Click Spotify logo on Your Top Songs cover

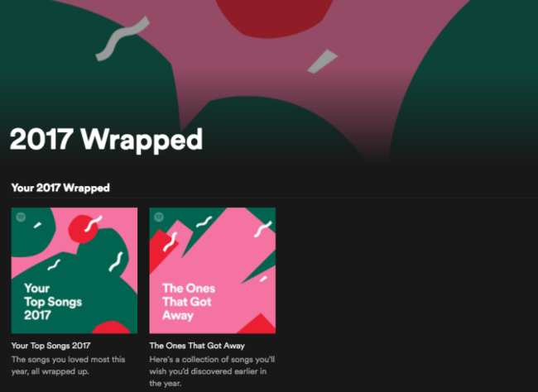(21, 218)
